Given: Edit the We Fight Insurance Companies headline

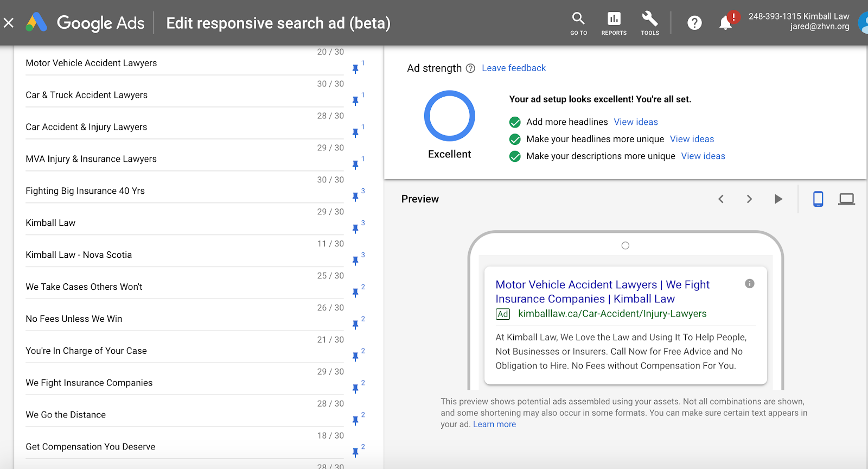Looking at the screenshot, I should pos(184,383).
